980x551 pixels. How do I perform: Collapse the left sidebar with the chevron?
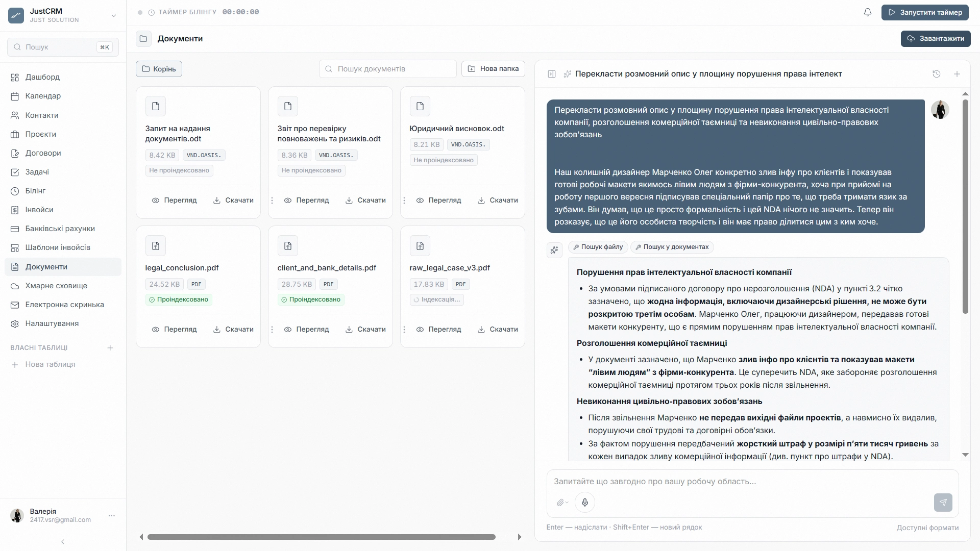pos(63,542)
